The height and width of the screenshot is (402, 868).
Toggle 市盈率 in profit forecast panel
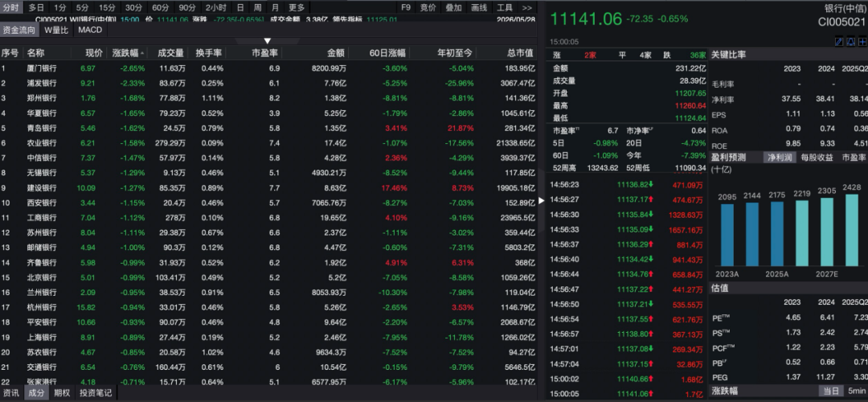853,158
